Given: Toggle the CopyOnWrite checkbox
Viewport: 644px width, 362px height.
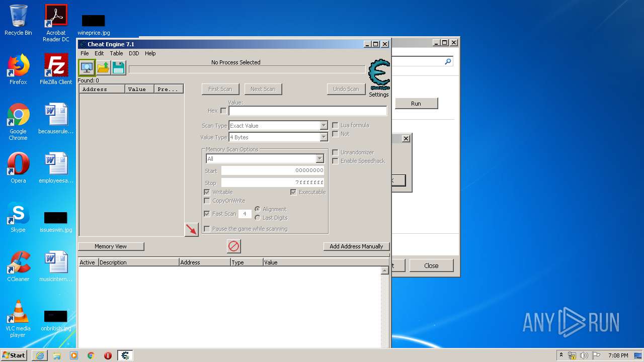Looking at the screenshot, I should coord(207,201).
